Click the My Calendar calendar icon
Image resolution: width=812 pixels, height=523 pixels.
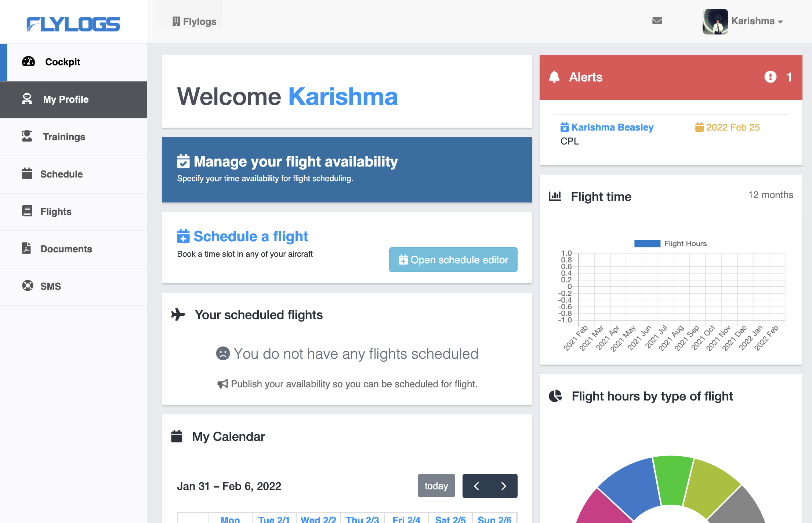[177, 436]
